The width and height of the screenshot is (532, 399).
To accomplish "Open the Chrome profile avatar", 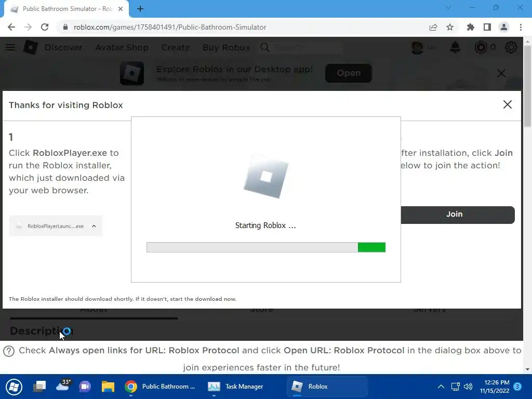I will (x=504, y=27).
